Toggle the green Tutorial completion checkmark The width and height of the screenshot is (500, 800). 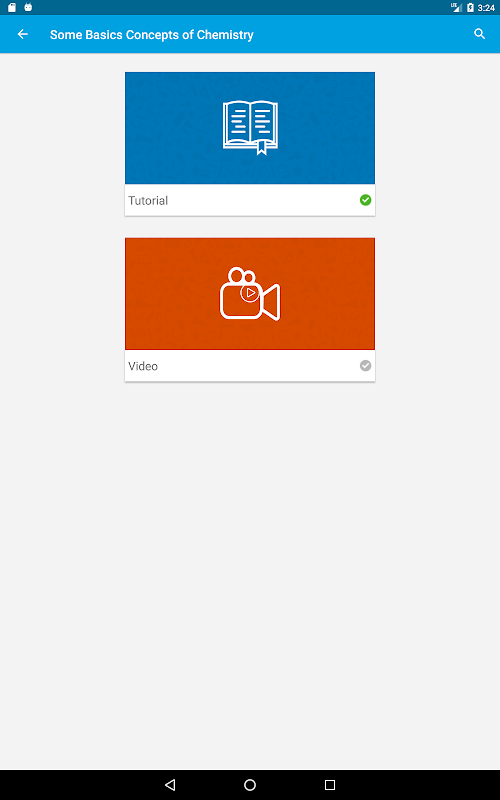click(365, 200)
